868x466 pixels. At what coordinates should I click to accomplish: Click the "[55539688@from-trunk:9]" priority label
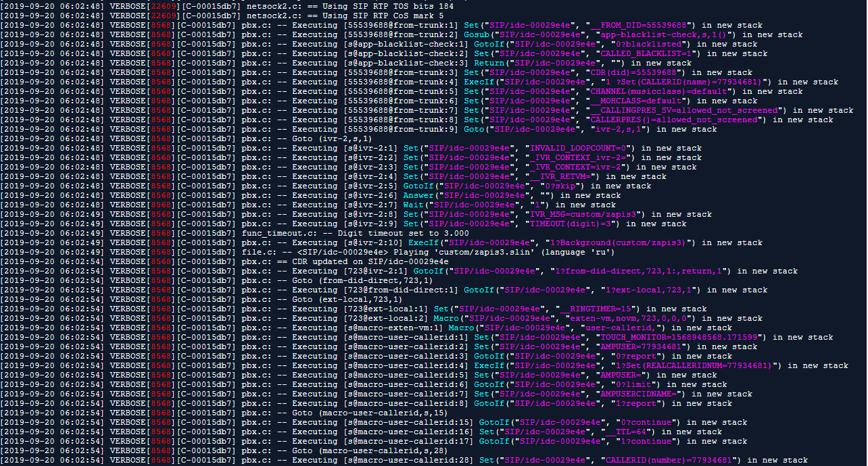[x=401, y=129]
